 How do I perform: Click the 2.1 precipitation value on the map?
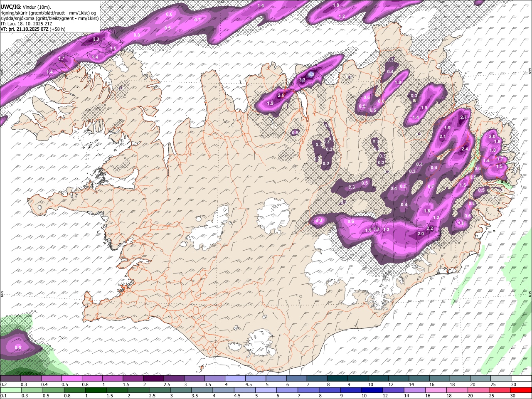point(443,136)
